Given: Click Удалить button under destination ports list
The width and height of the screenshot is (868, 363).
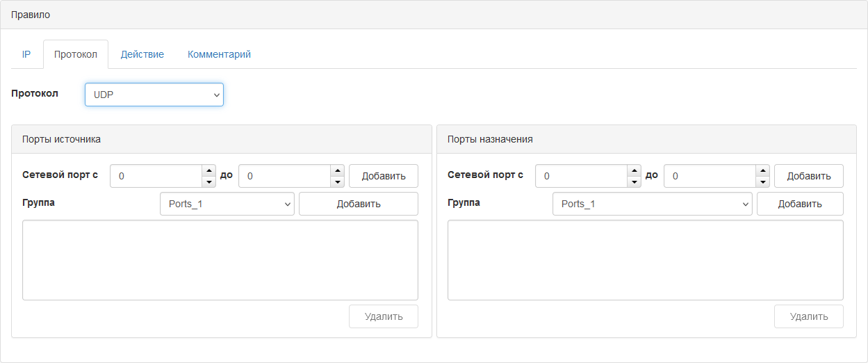Looking at the screenshot, I should pos(809,316).
